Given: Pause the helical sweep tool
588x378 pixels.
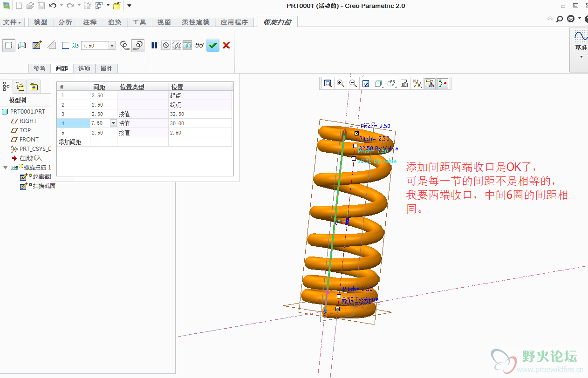Looking at the screenshot, I should click(x=154, y=45).
